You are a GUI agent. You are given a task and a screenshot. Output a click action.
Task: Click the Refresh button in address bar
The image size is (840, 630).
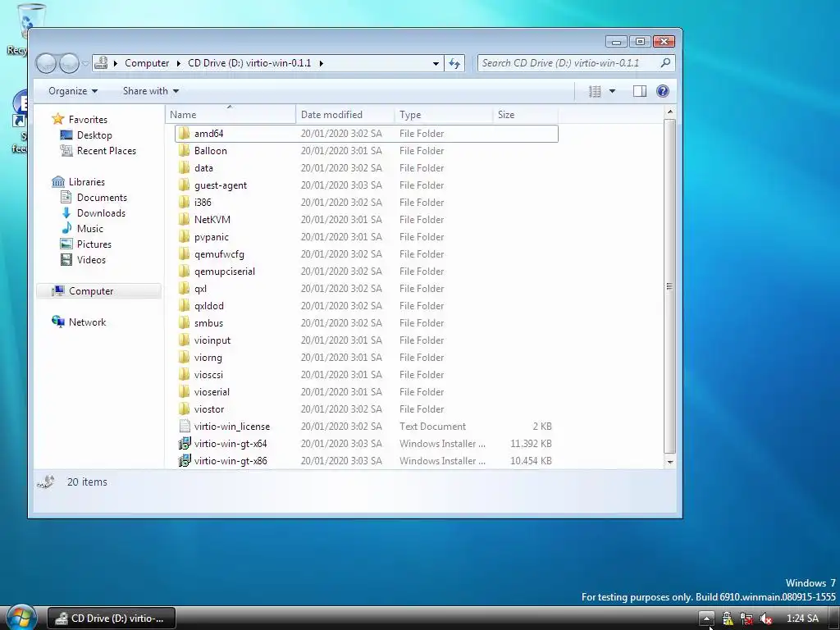[x=454, y=63]
